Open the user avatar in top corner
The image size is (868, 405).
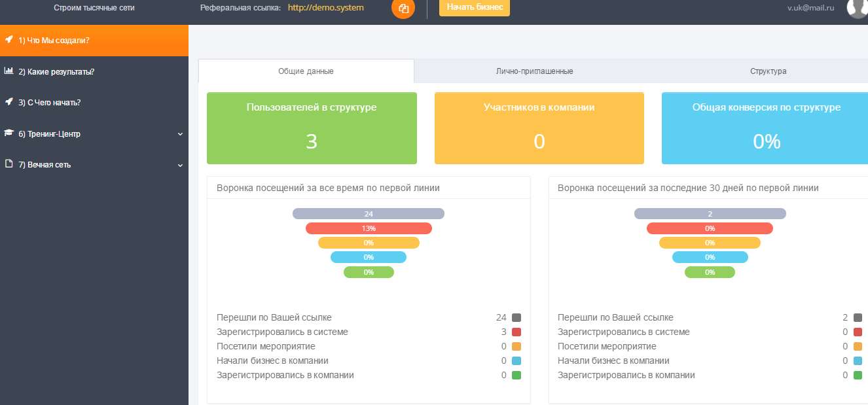(858, 7)
